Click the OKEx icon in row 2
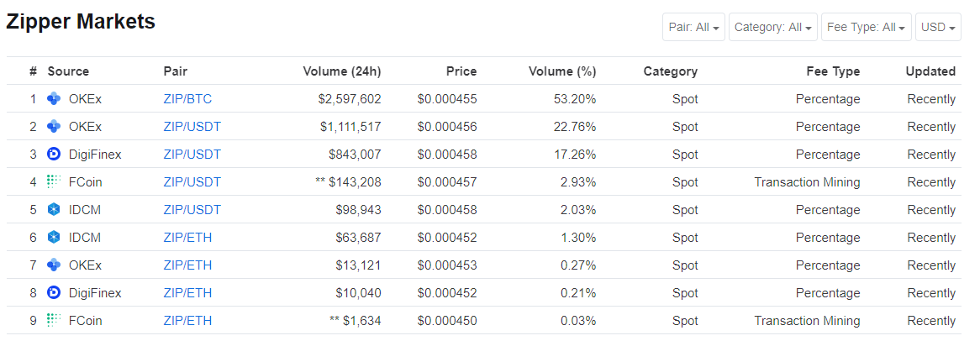Viewport: 980px width, 341px height. tap(55, 126)
